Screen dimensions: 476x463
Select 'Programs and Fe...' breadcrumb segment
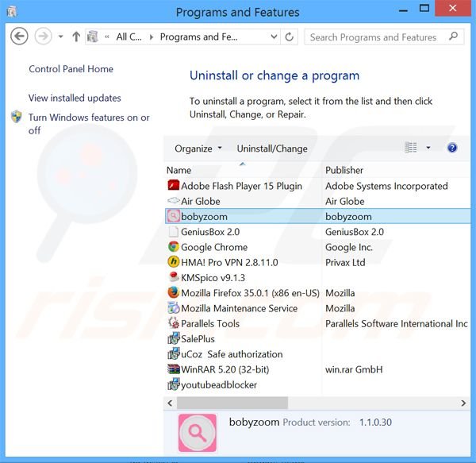199,37
